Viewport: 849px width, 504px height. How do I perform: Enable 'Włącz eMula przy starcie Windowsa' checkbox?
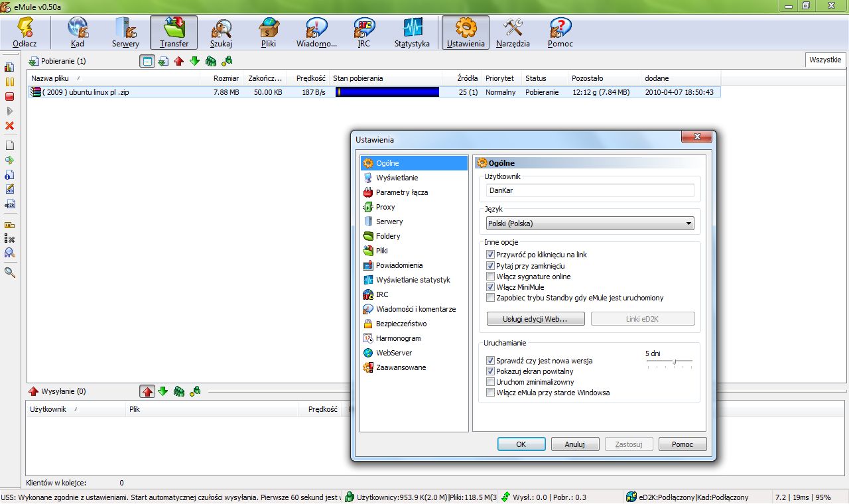pyautogui.click(x=490, y=393)
